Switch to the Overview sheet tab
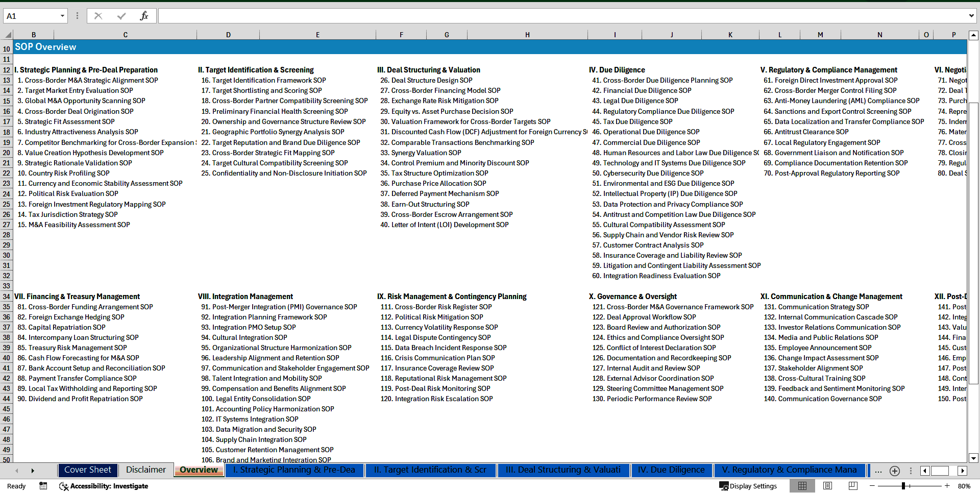 [x=199, y=470]
